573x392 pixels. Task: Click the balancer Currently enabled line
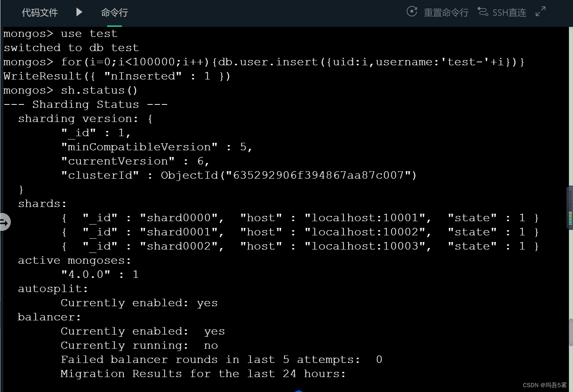pyautogui.click(x=142, y=331)
